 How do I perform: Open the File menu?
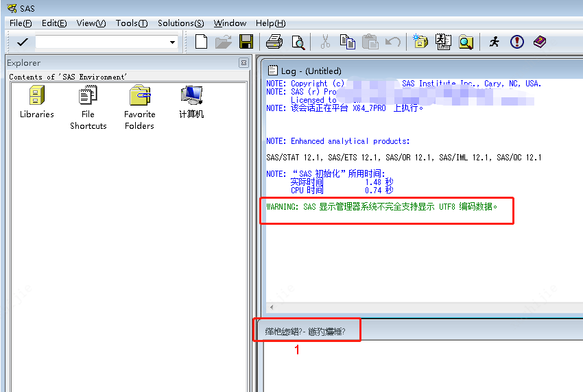[x=21, y=23]
